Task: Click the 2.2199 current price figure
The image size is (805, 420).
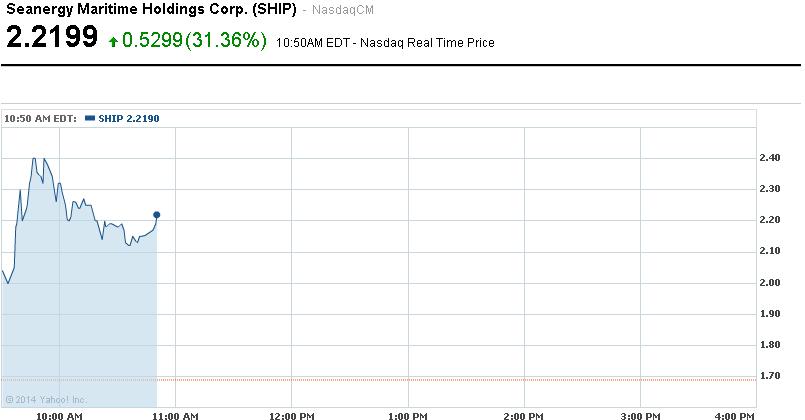Action: pos(52,39)
